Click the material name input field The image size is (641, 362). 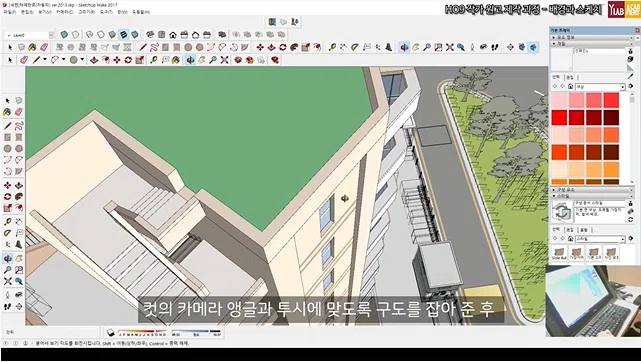pyautogui.click(x=599, y=51)
